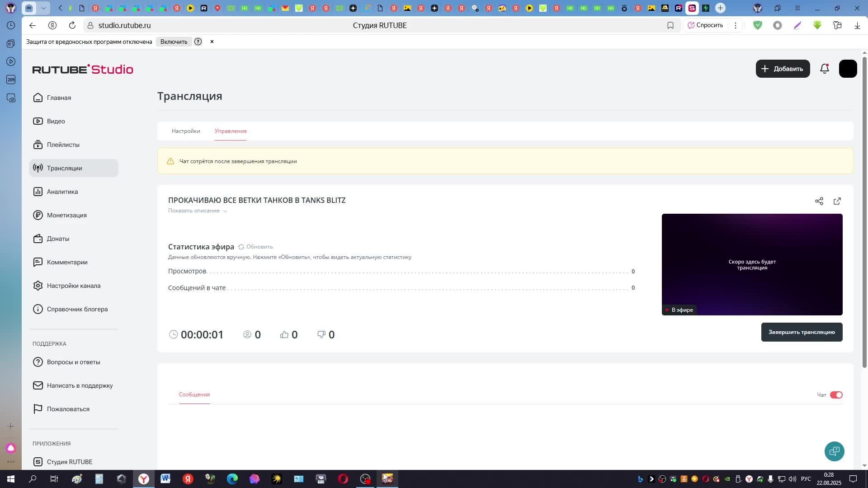This screenshot has width=868, height=488.
Task: Click the share icon near stream title
Action: pos(819,201)
